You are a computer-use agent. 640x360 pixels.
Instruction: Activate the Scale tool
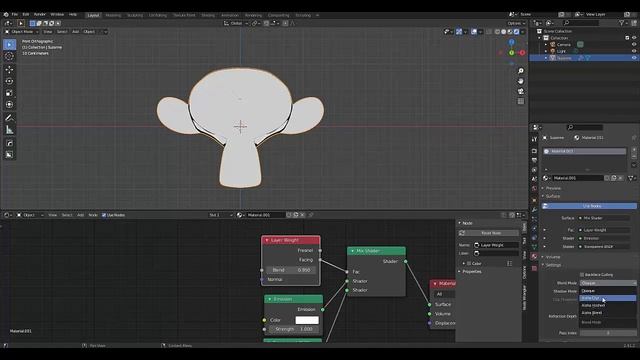(x=9, y=93)
